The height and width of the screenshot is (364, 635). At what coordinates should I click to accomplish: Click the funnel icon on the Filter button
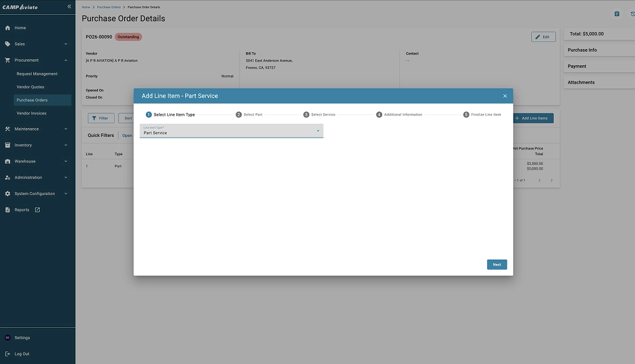pyautogui.click(x=94, y=118)
